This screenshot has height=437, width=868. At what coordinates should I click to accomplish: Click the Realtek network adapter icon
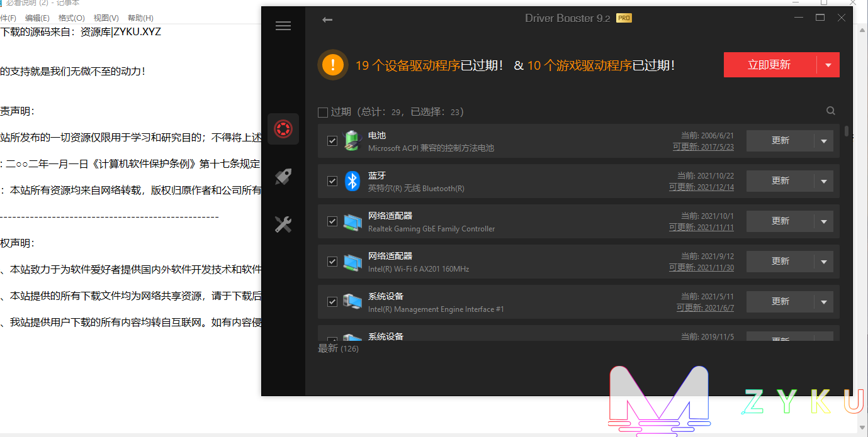(352, 221)
